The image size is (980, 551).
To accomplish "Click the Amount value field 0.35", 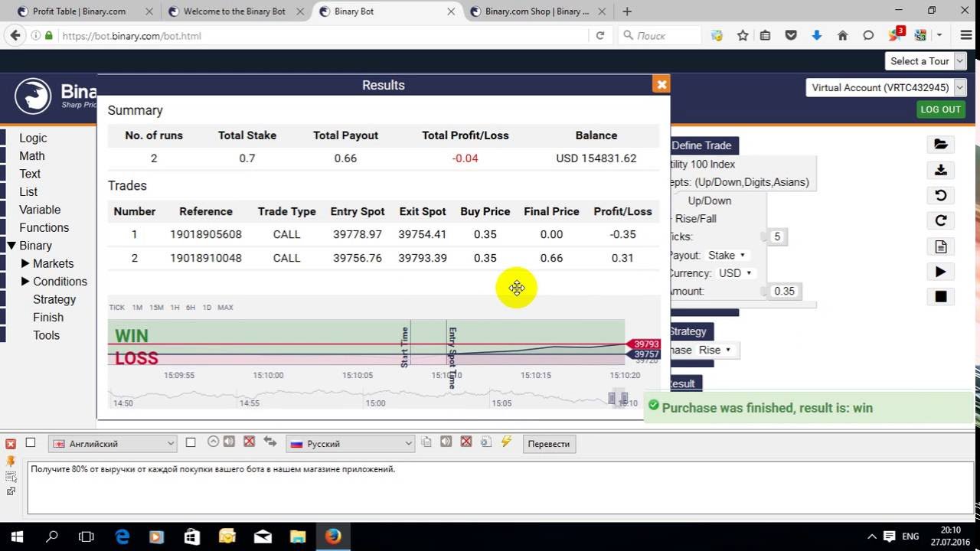I will (x=784, y=291).
